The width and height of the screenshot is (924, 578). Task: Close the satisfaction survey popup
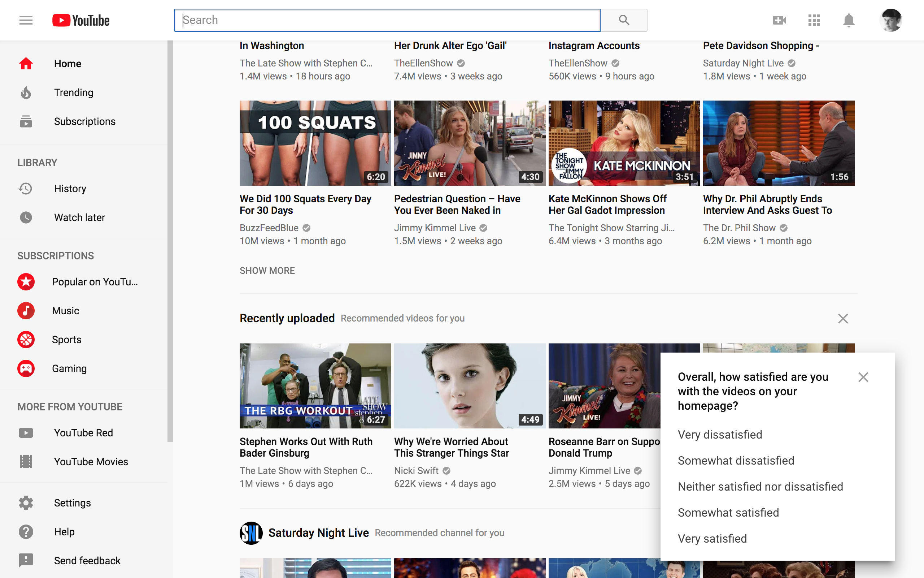click(863, 377)
